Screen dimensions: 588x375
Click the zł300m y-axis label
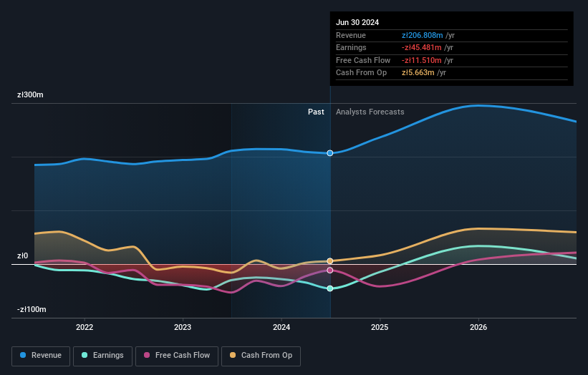pyautogui.click(x=30, y=94)
